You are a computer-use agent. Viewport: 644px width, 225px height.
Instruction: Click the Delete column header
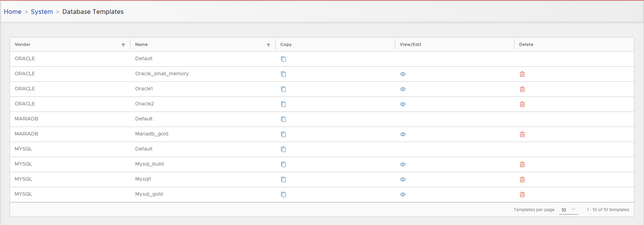[526, 44]
